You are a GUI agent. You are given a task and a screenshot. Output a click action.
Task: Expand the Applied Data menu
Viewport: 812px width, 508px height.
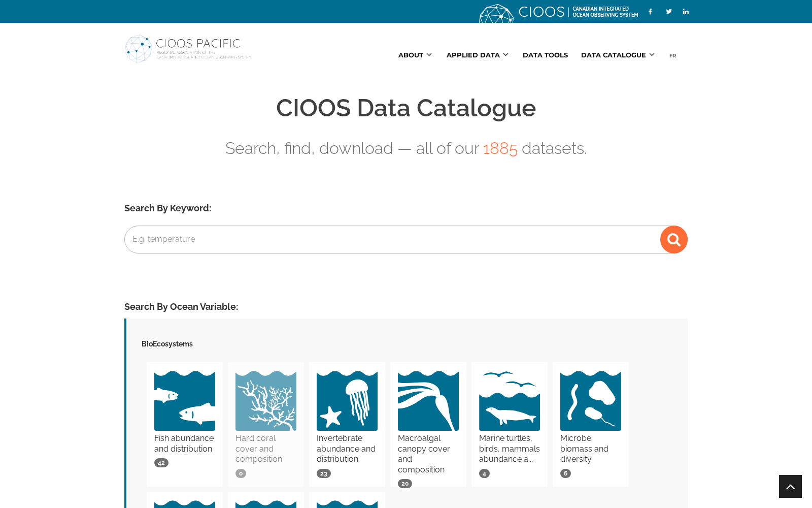(x=477, y=55)
